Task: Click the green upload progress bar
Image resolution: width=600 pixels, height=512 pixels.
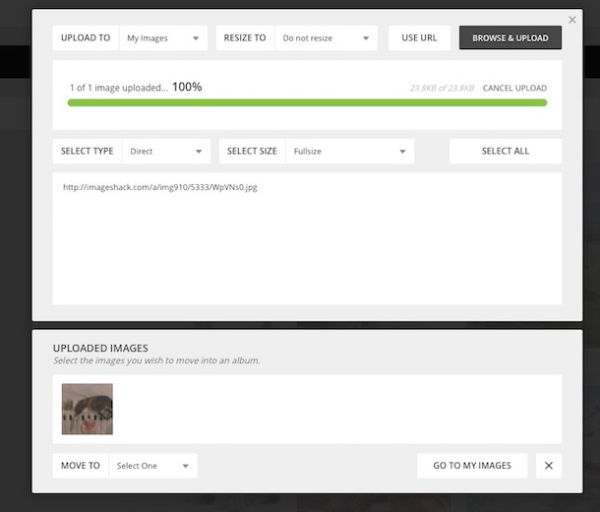Action: pyautogui.click(x=307, y=103)
